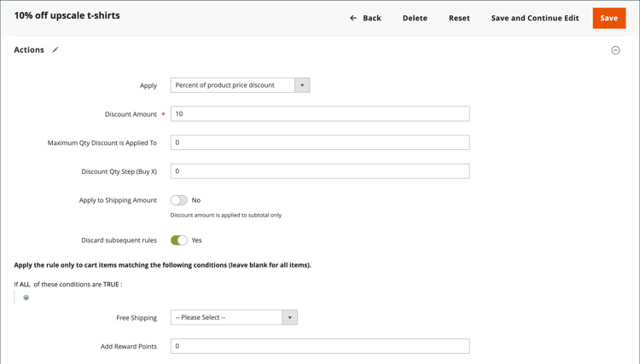640x364 pixels.
Task: Open the Free Shipping dropdown
Action: pos(234,318)
